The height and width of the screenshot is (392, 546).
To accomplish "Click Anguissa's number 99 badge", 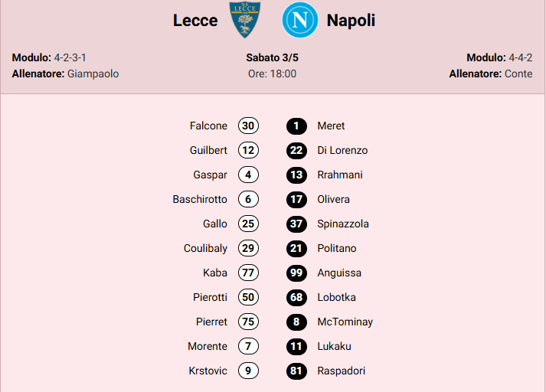I will coord(296,273).
